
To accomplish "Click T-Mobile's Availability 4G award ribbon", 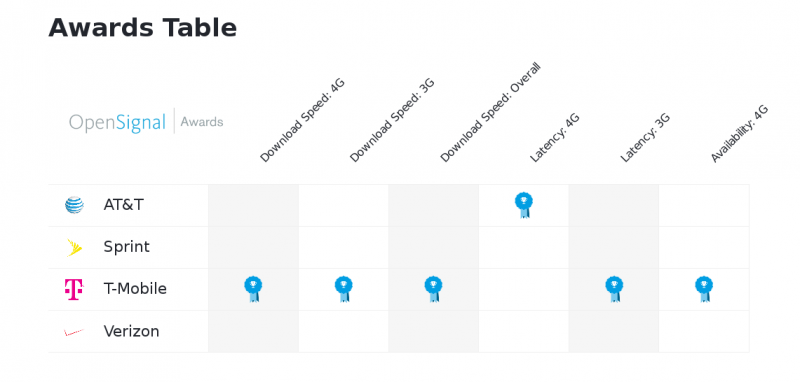I will click(x=704, y=289).
